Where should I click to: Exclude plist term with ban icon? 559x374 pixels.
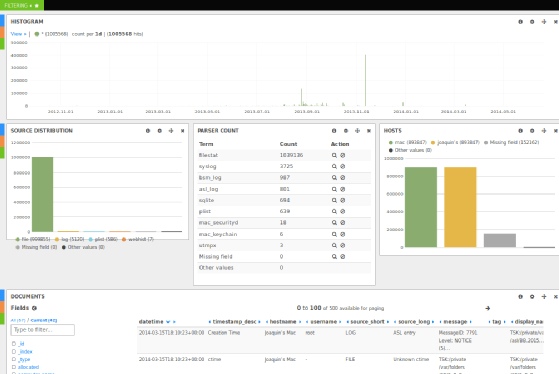(343, 211)
